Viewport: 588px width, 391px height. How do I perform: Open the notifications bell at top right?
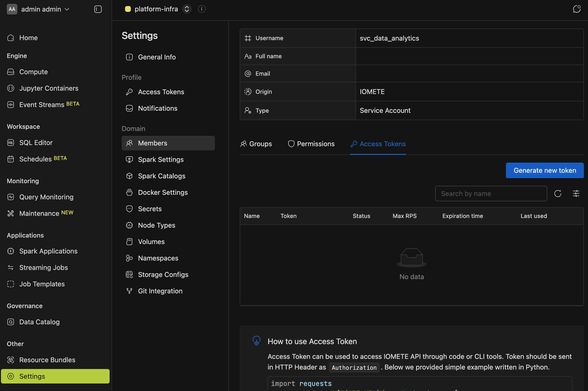(577, 9)
